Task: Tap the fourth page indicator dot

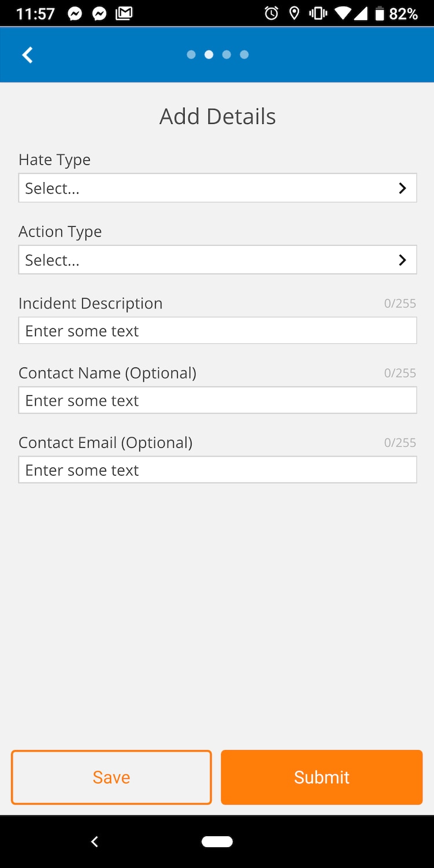Action: click(x=244, y=54)
